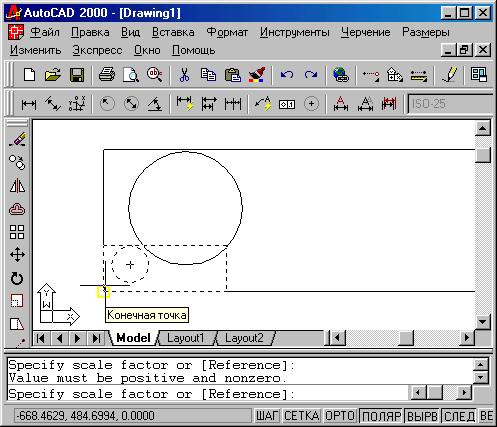Click the Save diskette icon

pos(77,75)
